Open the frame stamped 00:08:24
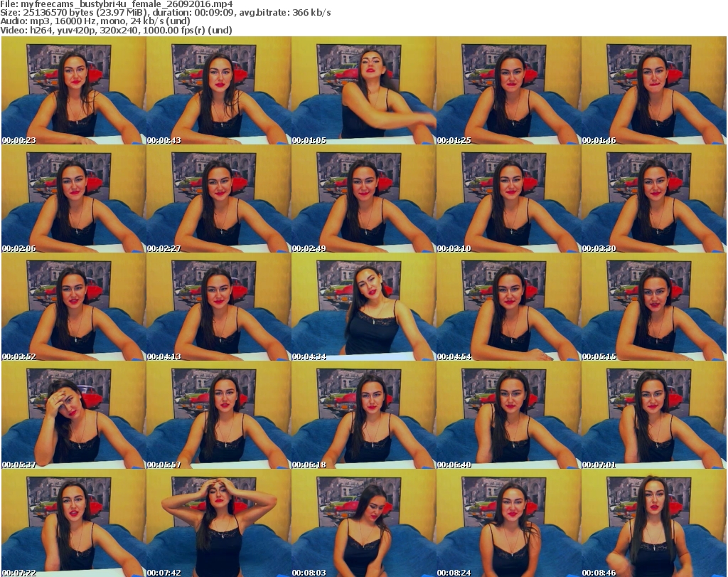 coord(508,523)
